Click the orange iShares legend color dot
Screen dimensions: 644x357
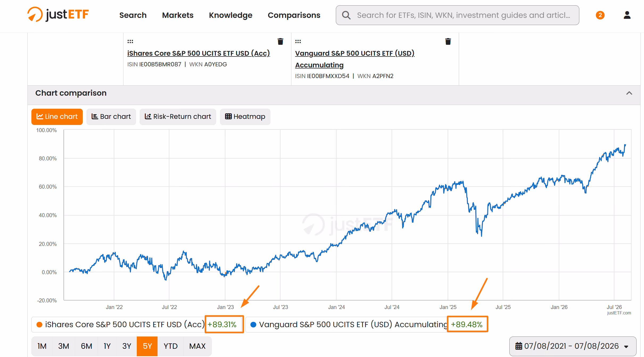coord(39,324)
